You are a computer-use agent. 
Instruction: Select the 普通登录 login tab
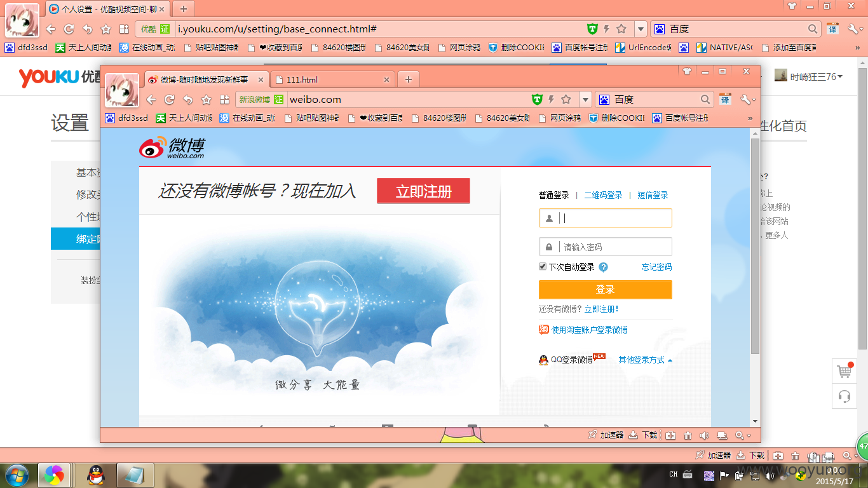click(x=554, y=195)
